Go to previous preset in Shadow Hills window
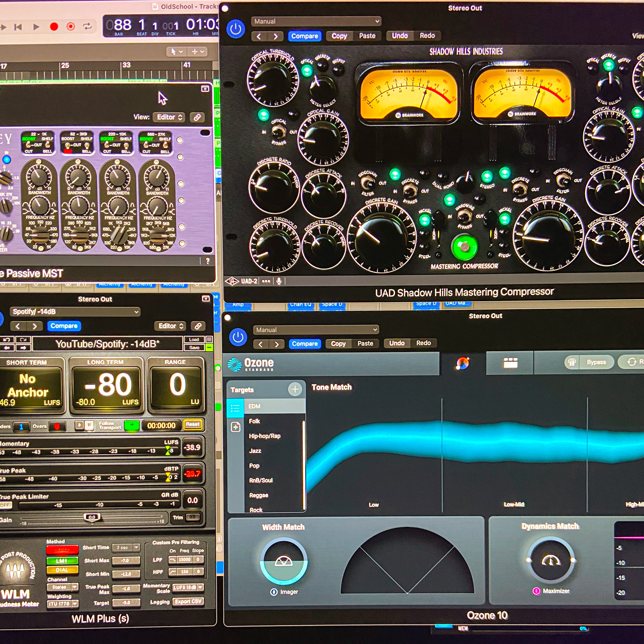The image size is (644, 644). (x=259, y=36)
